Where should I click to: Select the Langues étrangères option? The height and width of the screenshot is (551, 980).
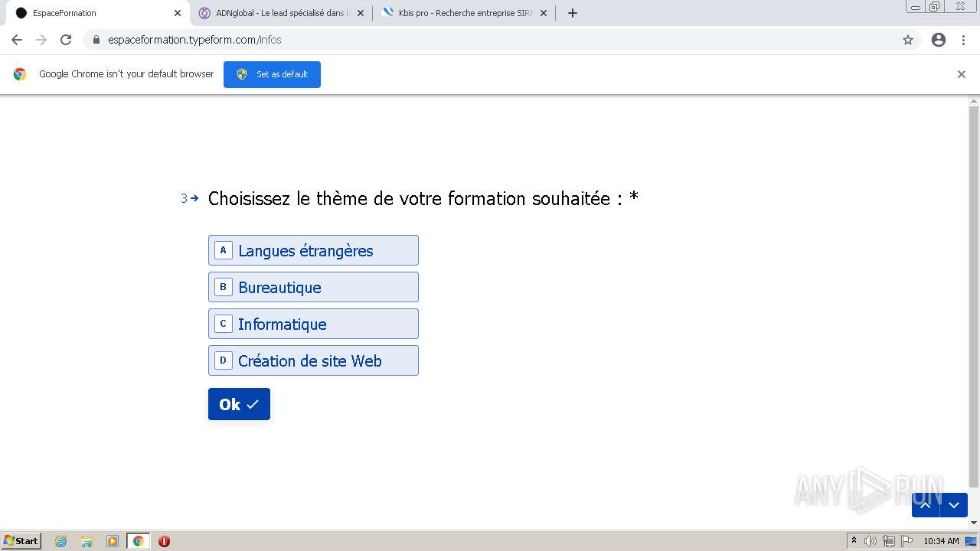tap(313, 250)
